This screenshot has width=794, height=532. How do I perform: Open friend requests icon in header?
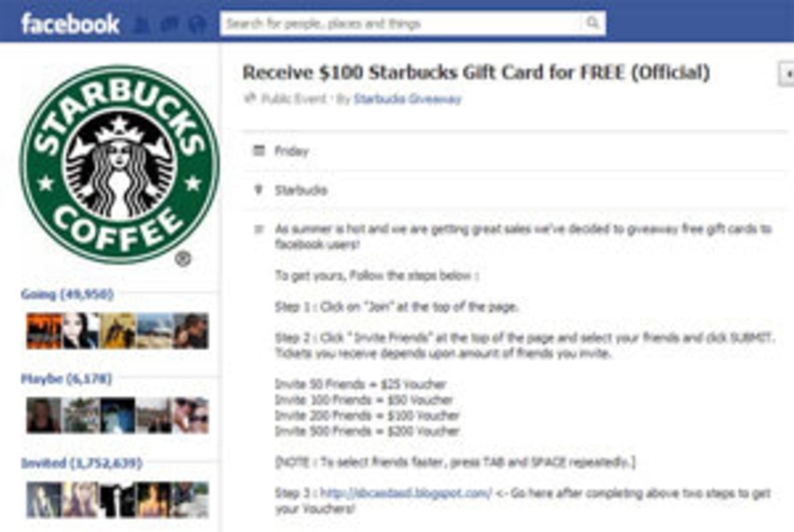pos(142,25)
